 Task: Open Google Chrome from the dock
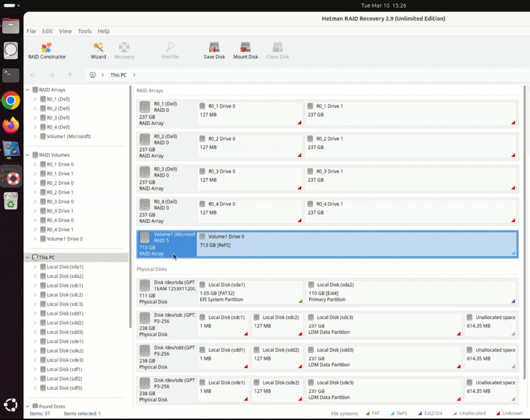point(11,100)
